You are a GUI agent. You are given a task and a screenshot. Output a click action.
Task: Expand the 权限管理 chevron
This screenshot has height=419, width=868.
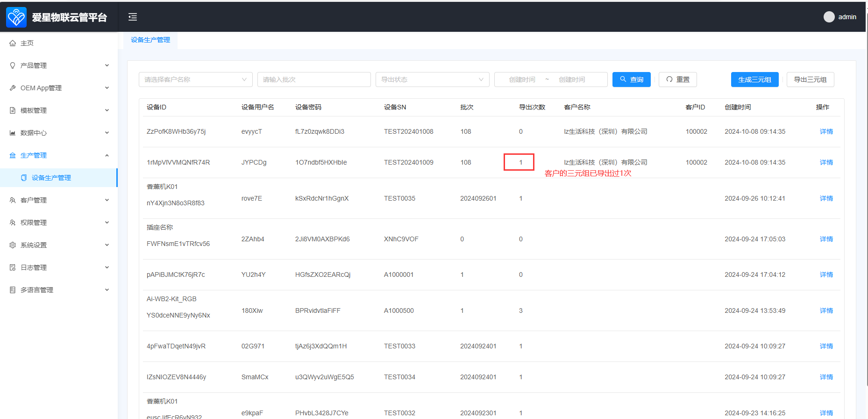pyautogui.click(x=107, y=223)
